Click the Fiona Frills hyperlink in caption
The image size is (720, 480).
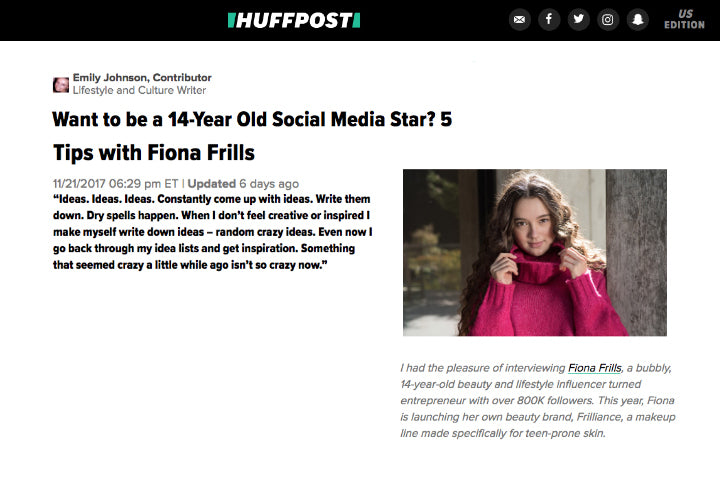(x=595, y=368)
